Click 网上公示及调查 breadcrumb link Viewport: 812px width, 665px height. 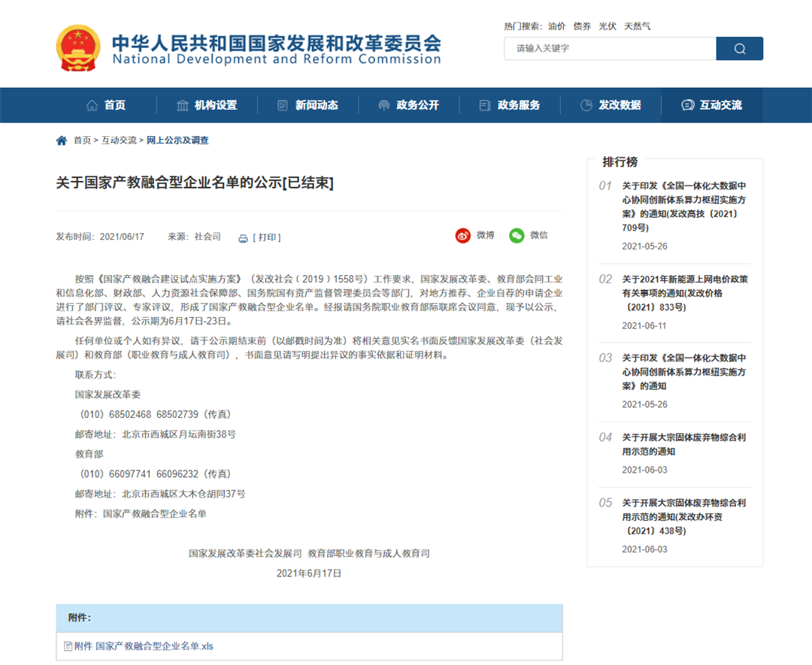(177, 141)
